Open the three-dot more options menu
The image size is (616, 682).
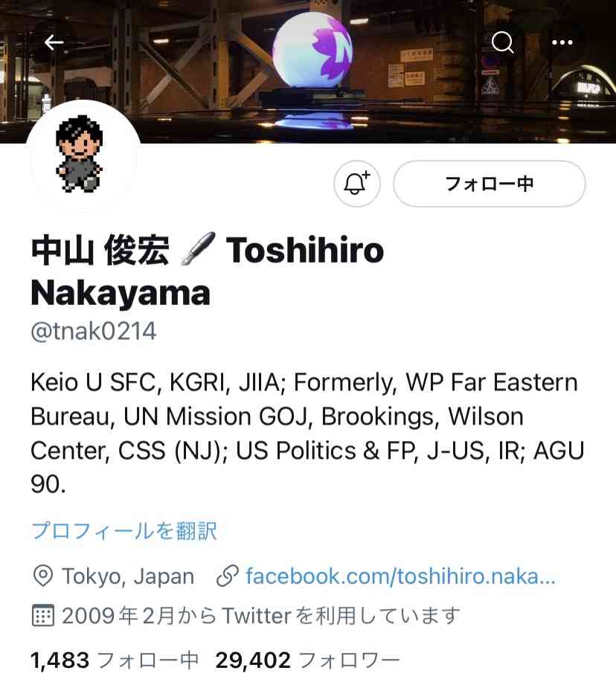[562, 42]
